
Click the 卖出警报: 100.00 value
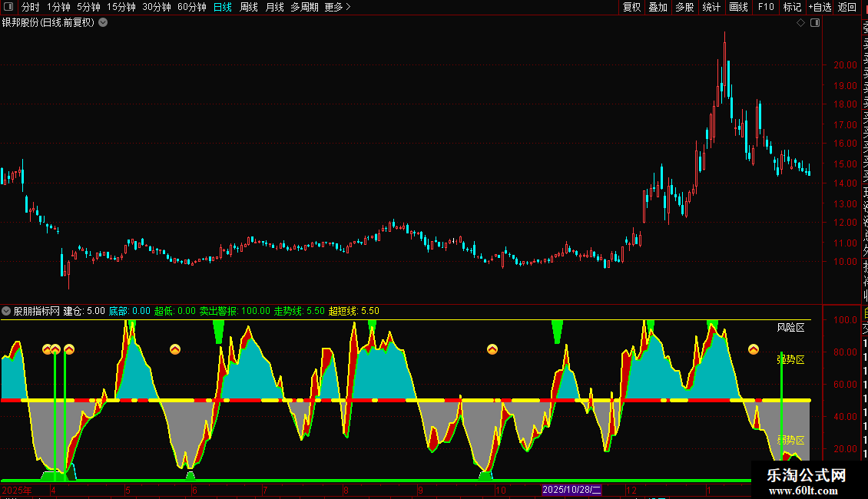(x=235, y=311)
